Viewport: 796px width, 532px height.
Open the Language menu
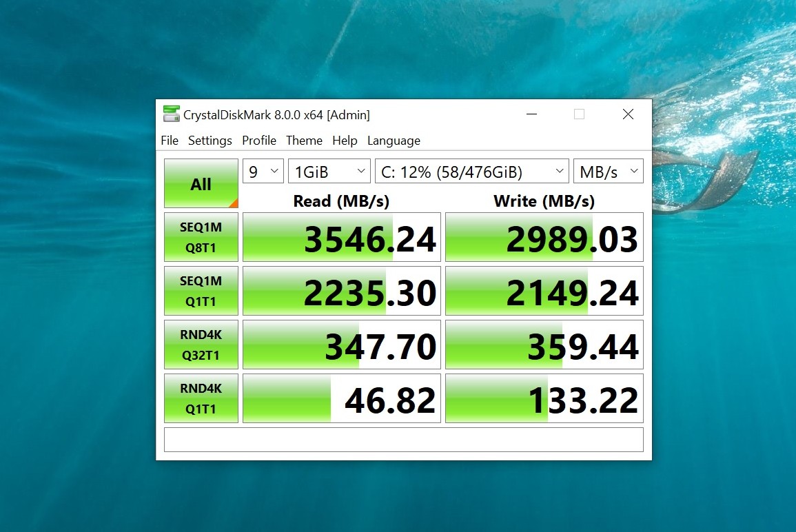(x=394, y=141)
